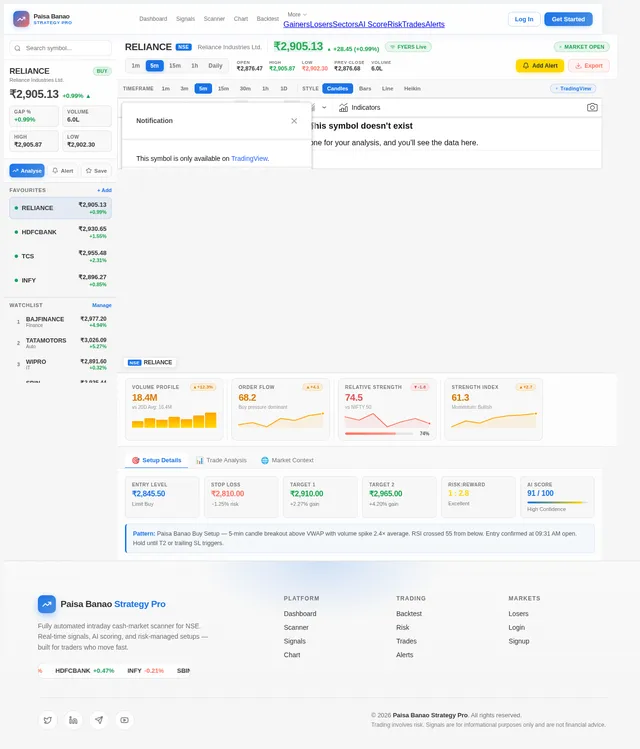The image size is (640, 749).
Task: Click the Log In button
Action: (524, 19)
